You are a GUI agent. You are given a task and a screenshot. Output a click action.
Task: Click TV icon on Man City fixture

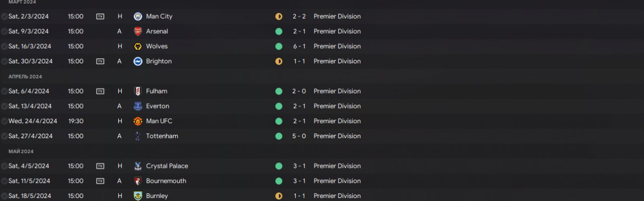100,17
